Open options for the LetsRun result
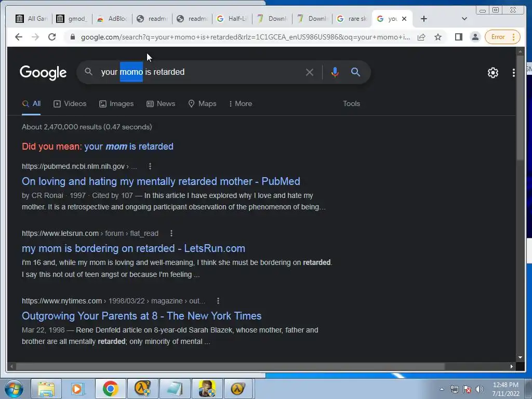 171,233
